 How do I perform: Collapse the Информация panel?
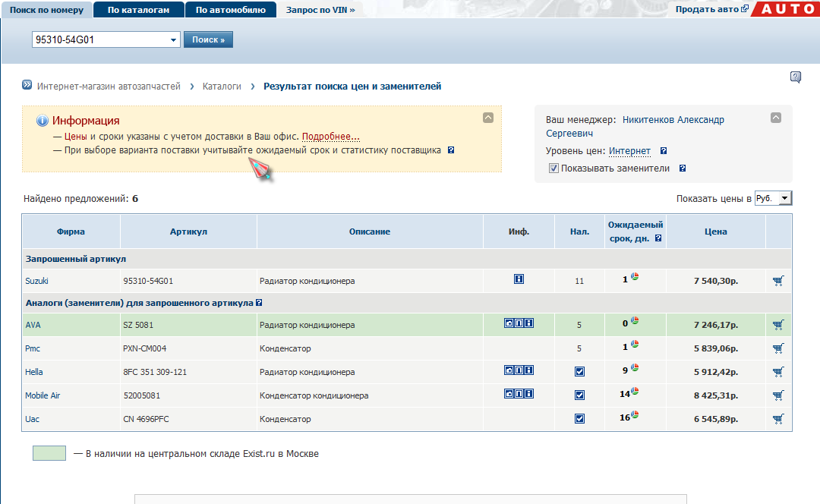coord(488,118)
